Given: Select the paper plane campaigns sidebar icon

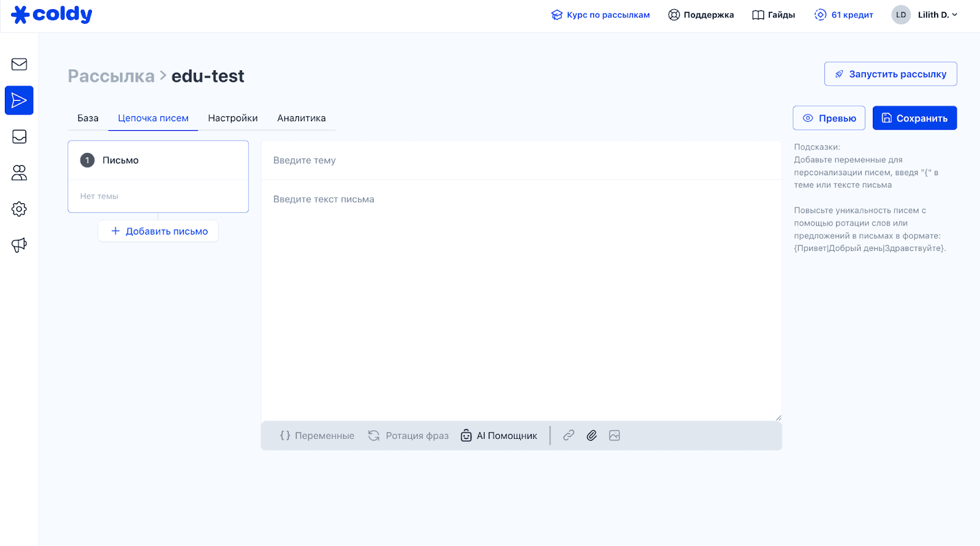Looking at the screenshot, I should (19, 100).
